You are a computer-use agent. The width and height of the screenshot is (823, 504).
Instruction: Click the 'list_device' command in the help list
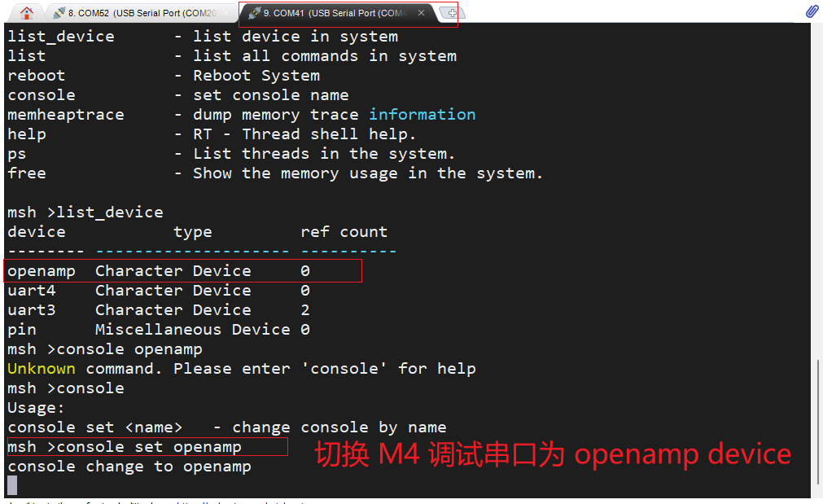pyautogui.click(x=61, y=36)
